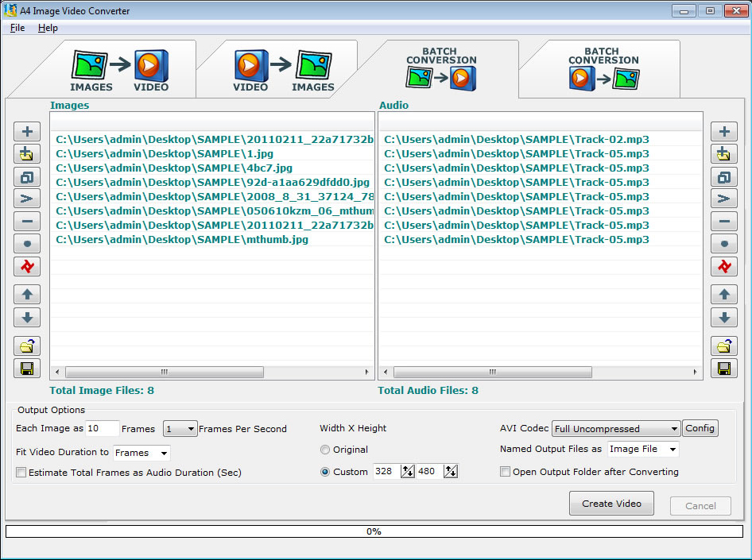This screenshot has width=752, height=560.
Task: Click the Each Image as frames field
Action: (x=102, y=429)
